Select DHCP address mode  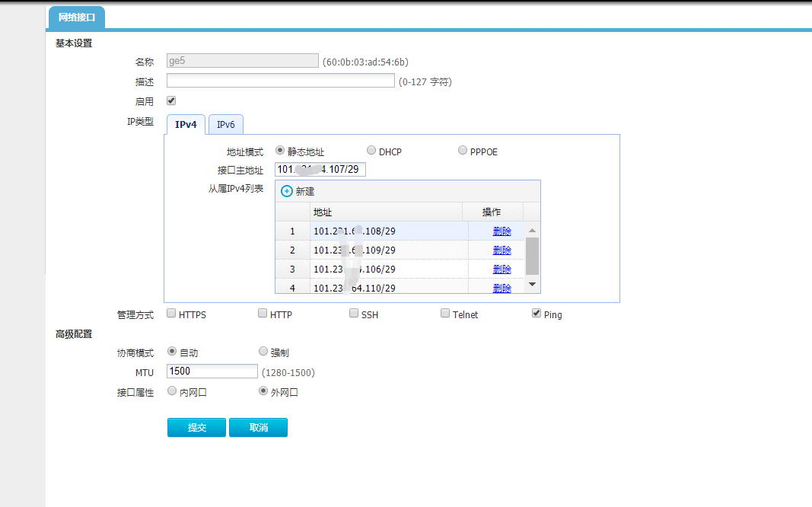tap(371, 151)
